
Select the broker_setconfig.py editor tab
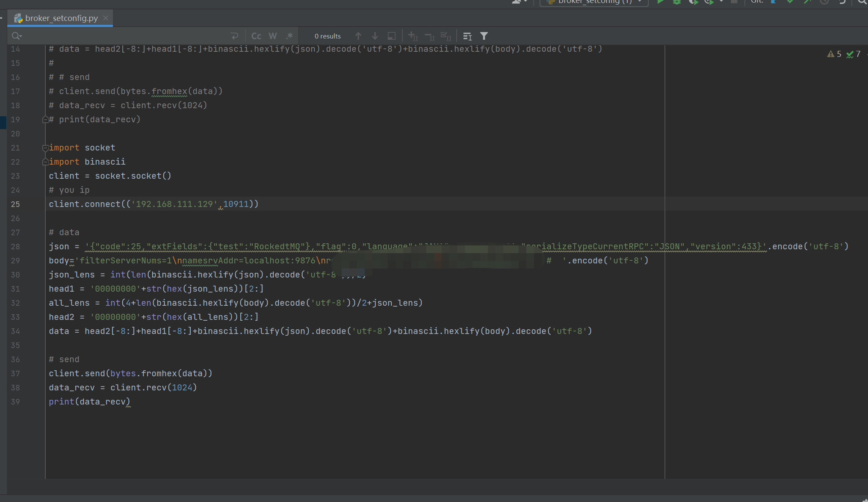61,18
